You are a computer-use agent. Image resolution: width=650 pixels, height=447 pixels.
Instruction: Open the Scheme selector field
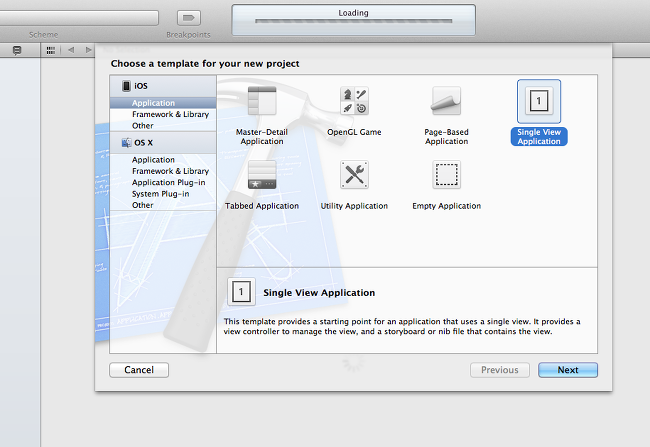point(79,18)
